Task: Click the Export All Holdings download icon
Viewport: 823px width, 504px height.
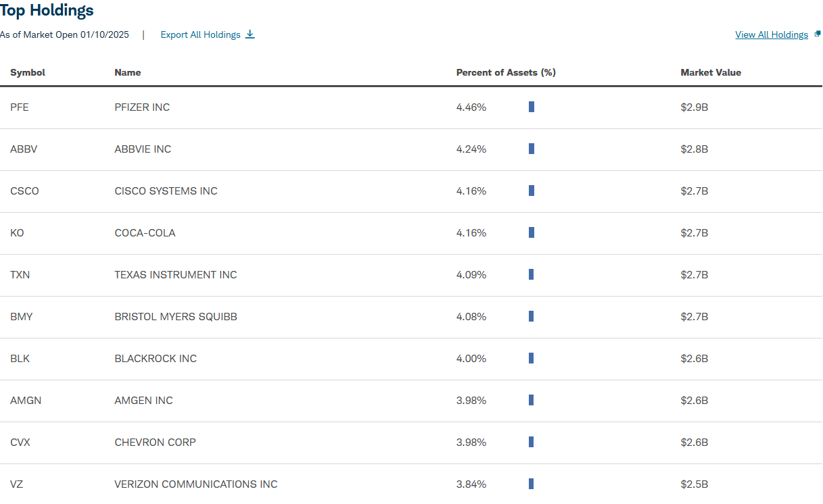Action: coord(250,34)
